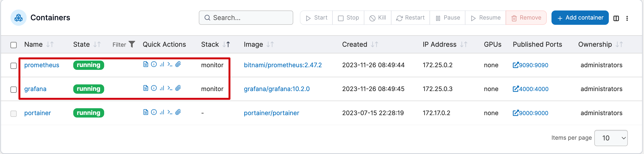Open logs icon for grafana container
Screen dimensions: 644x154
(x=146, y=88)
